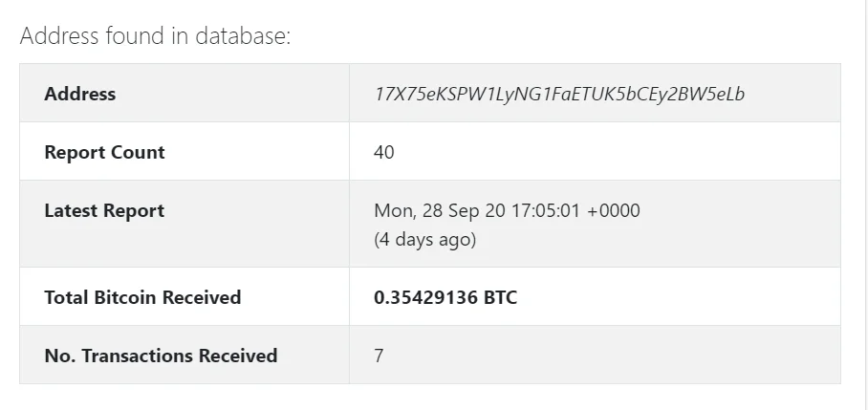868x410 pixels.
Task: Select the Bitcoin address starting with 17X75eKSPW
Action: click(x=560, y=94)
